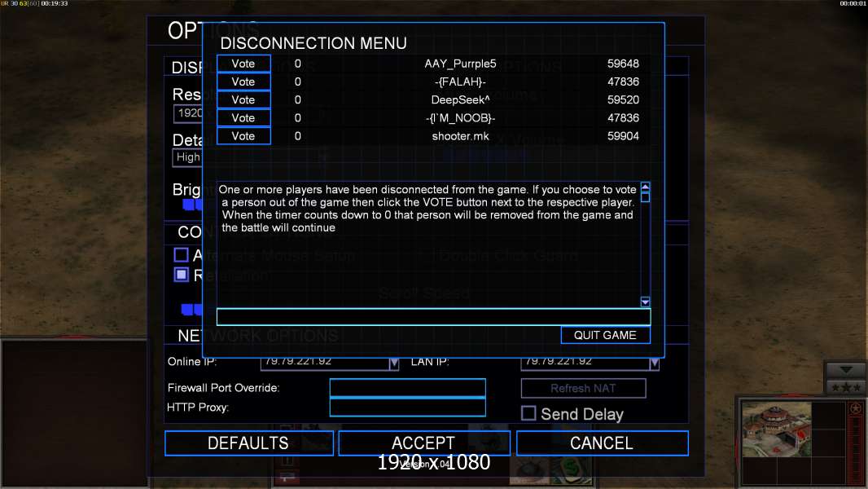Click the message box scroll up arrow

pyautogui.click(x=645, y=187)
